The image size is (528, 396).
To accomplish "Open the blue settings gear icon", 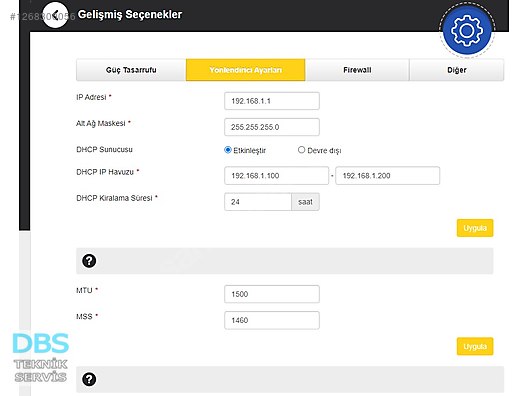I will click(x=467, y=31).
